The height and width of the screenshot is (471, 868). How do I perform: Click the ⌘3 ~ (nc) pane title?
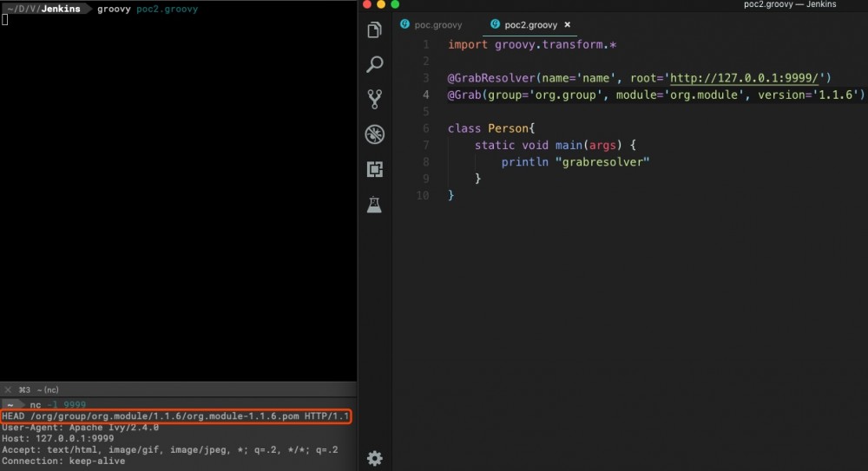pos(39,389)
